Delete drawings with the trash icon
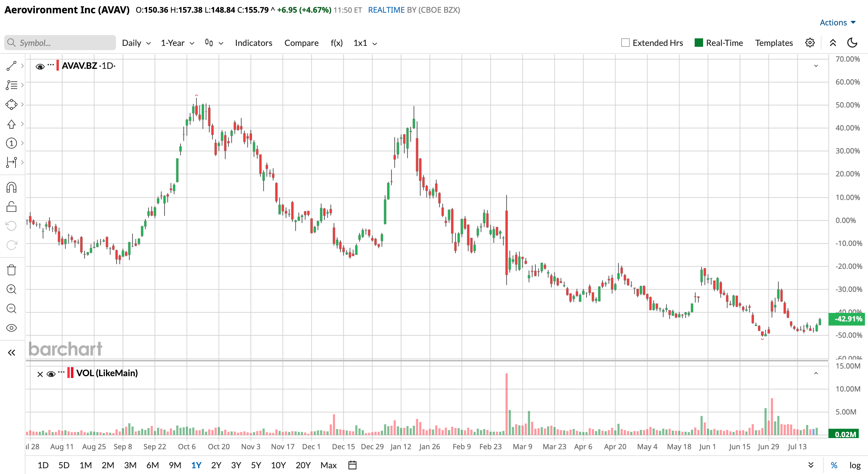Image resolution: width=868 pixels, height=474 pixels. [x=11, y=270]
